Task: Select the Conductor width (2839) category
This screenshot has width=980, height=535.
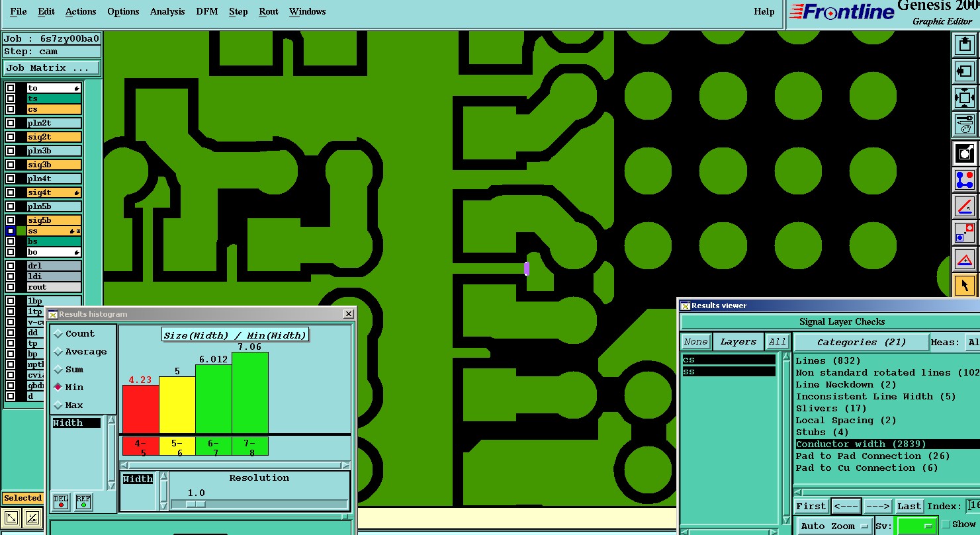Action: tap(887, 444)
